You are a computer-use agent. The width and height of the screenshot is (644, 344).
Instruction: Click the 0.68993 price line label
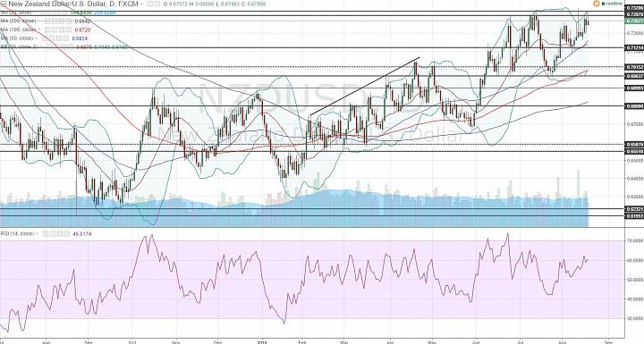(634, 88)
